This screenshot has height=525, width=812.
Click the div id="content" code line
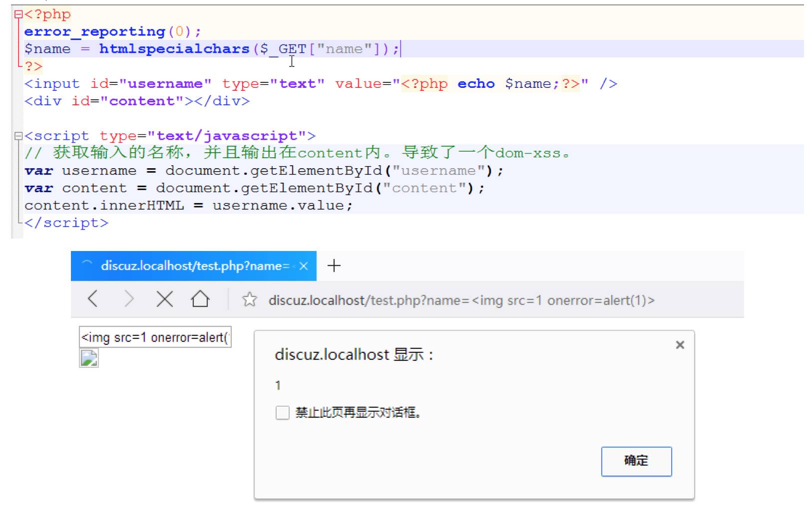pyautogui.click(x=137, y=101)
